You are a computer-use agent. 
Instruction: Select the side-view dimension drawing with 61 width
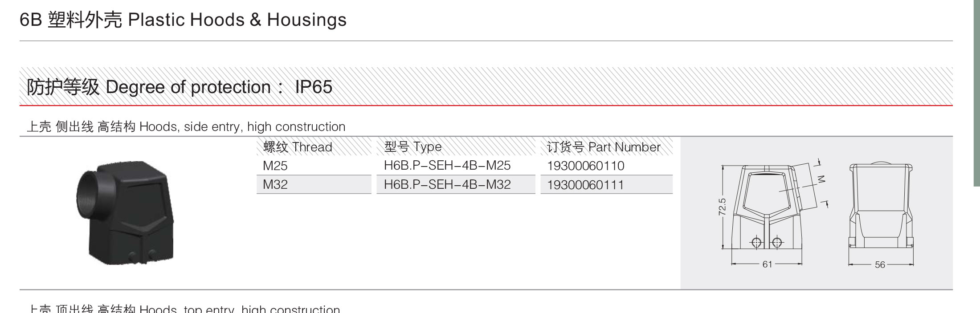[x=774, y=214]
